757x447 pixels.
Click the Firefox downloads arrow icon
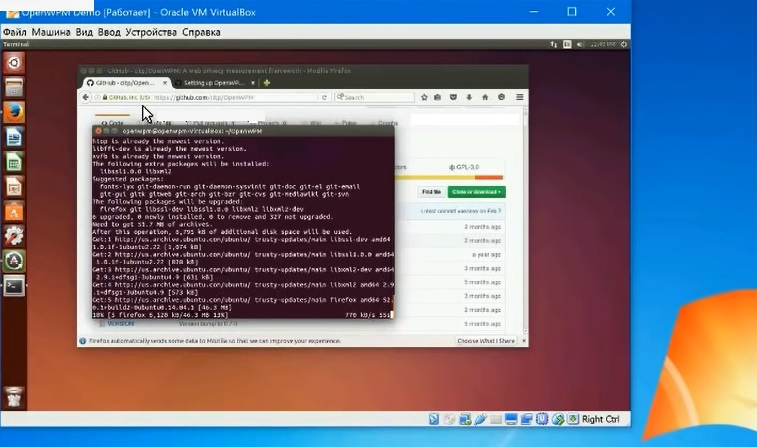[470, 97]
